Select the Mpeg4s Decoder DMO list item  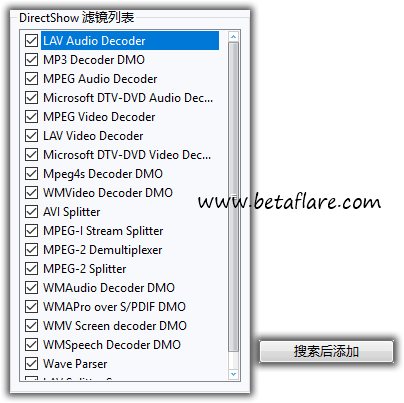pos(103,174)
